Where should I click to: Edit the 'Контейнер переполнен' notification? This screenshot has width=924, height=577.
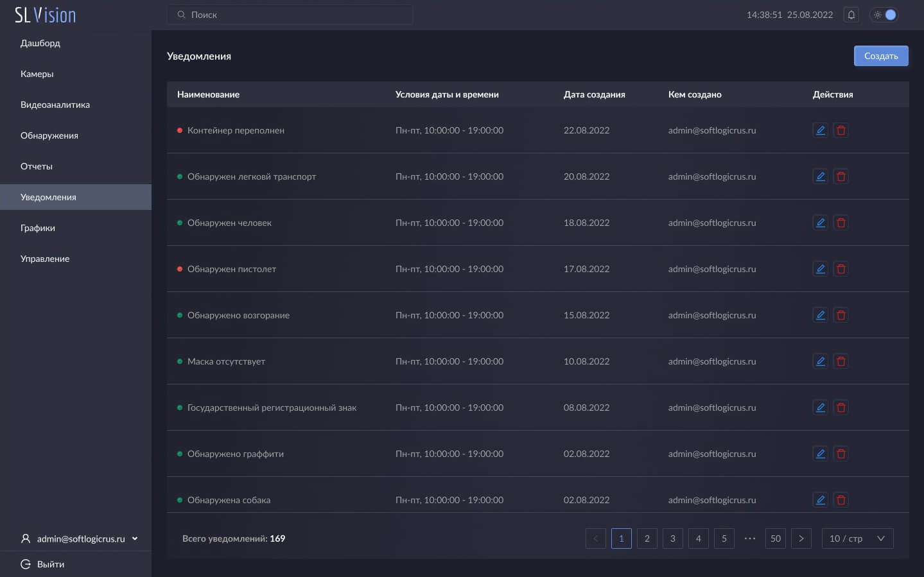coord(820,130)
